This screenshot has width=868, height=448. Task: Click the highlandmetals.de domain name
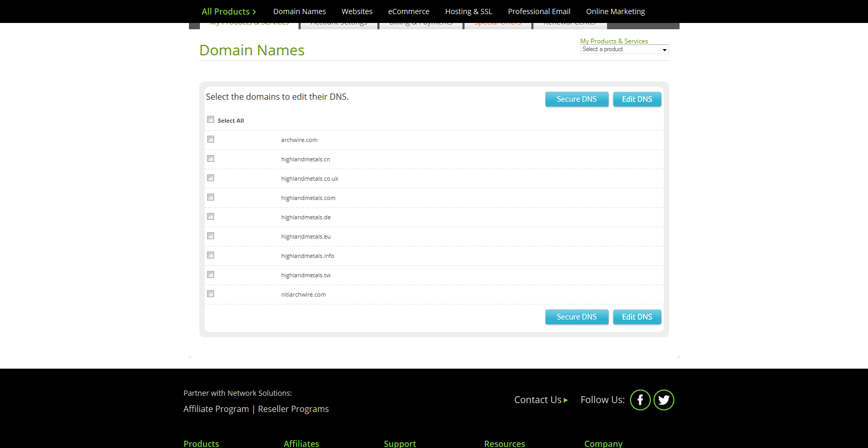(306, 217)
